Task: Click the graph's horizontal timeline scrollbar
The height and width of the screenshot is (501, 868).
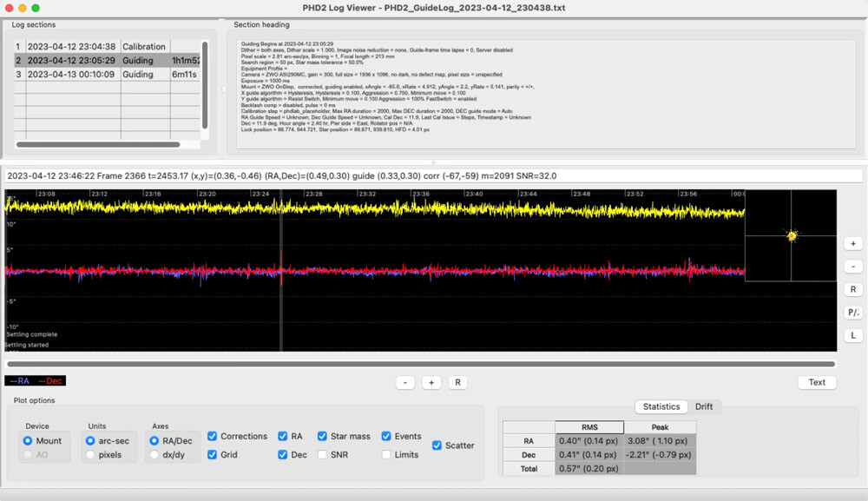Action: pos(421,365)
